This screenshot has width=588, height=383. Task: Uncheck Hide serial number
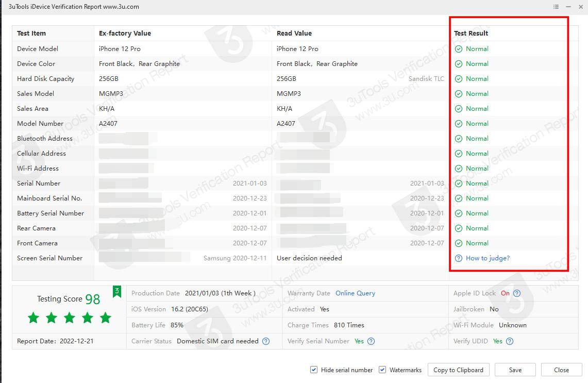click(x=314, y=370)
